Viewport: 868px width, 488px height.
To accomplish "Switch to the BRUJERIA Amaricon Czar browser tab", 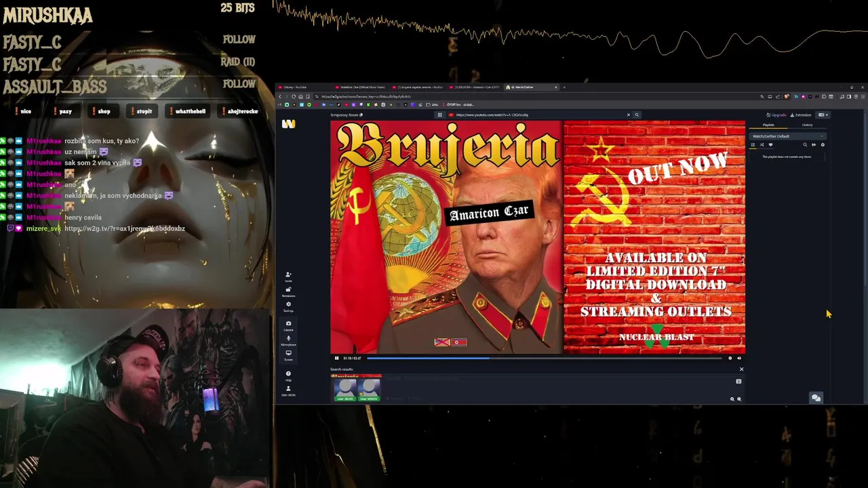I will pos(474,87).
